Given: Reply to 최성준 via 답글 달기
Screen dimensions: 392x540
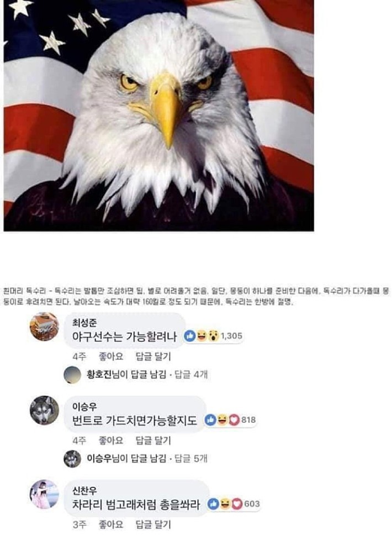Looking at the screenshot, I should point(153,356).
